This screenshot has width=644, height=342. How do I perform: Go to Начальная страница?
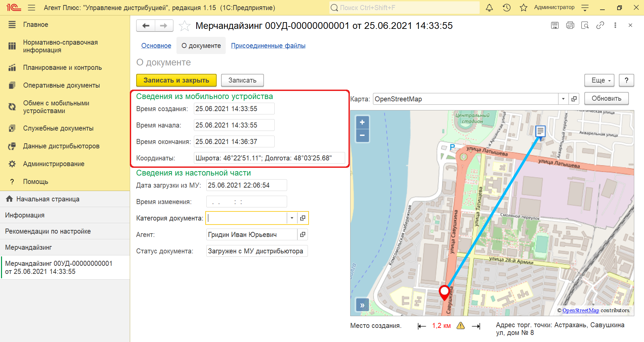(65, 199)
